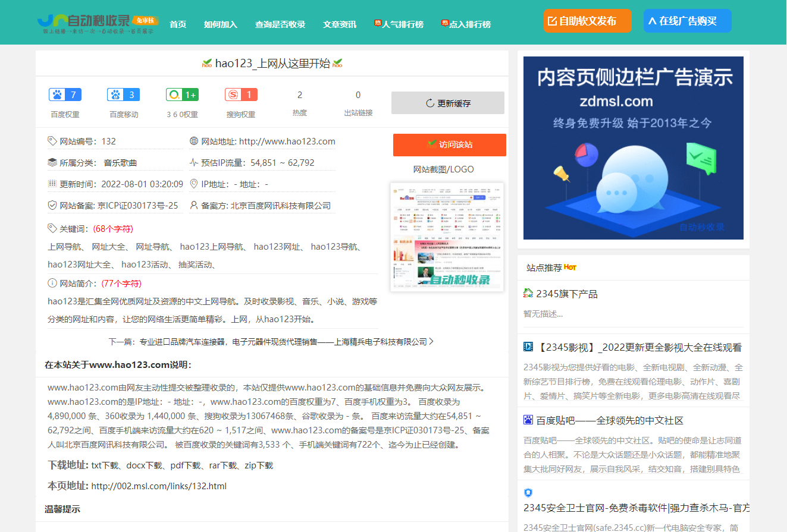Click the hao icon left of page title
The width and height of the screenshot is (787, 532).
(207, 63)
